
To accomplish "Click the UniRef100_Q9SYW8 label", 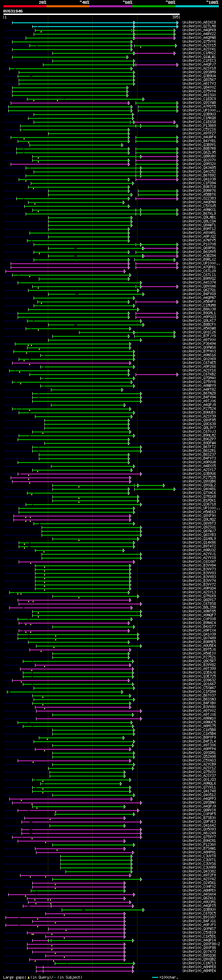I will [199, 103].
